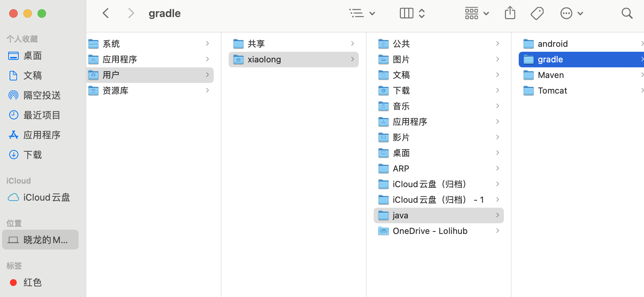Open the Maven folder
Image resolution: width=644 pixels, height=297 pixels.
[551, 75]
